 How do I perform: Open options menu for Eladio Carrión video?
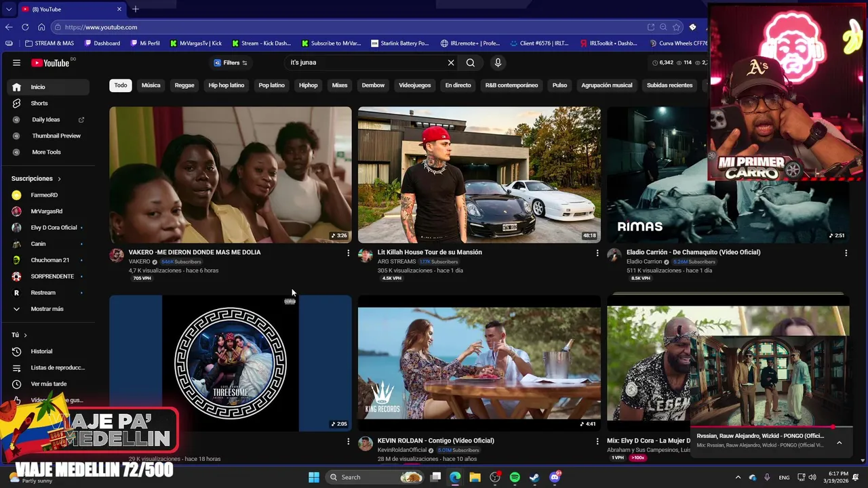(846, 253)
